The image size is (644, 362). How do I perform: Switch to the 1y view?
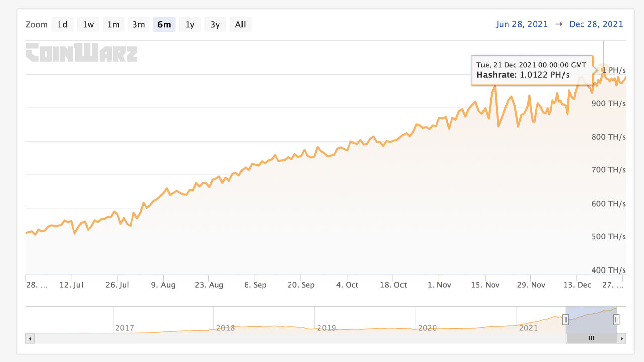[x=190, y=24]
